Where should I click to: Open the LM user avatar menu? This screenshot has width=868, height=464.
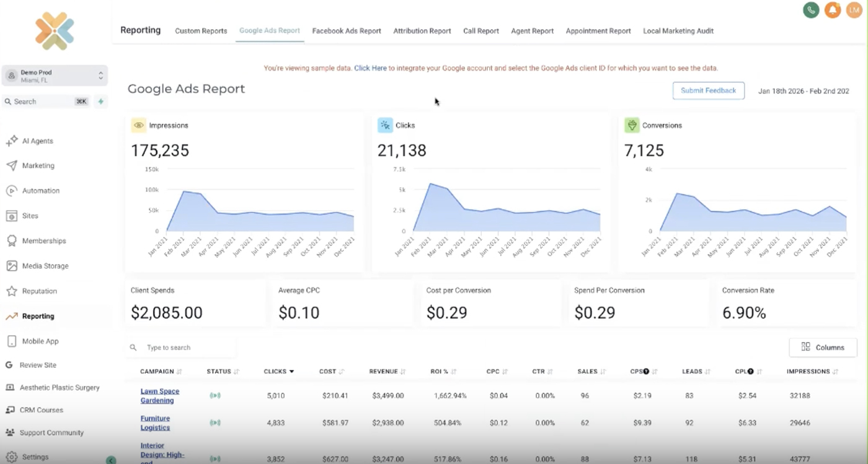854,10
